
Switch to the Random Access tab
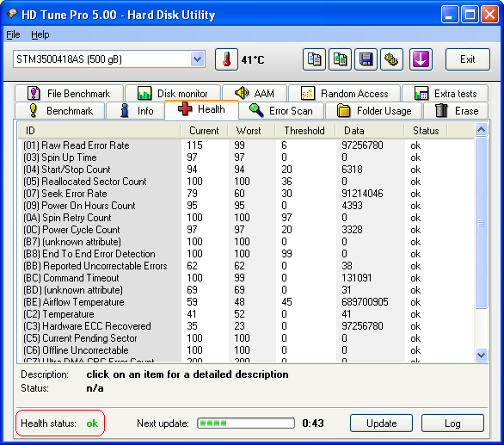coord(344,94)
